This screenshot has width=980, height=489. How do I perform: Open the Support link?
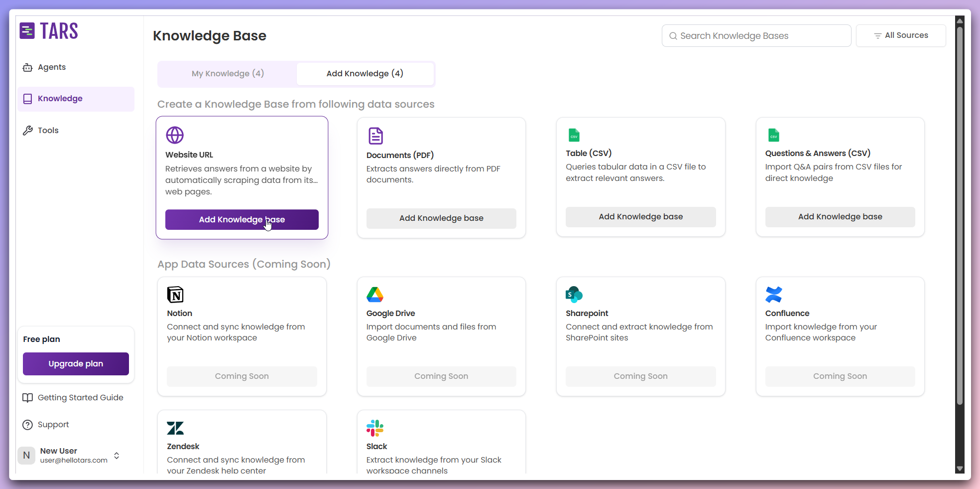[x=53, y=425]
